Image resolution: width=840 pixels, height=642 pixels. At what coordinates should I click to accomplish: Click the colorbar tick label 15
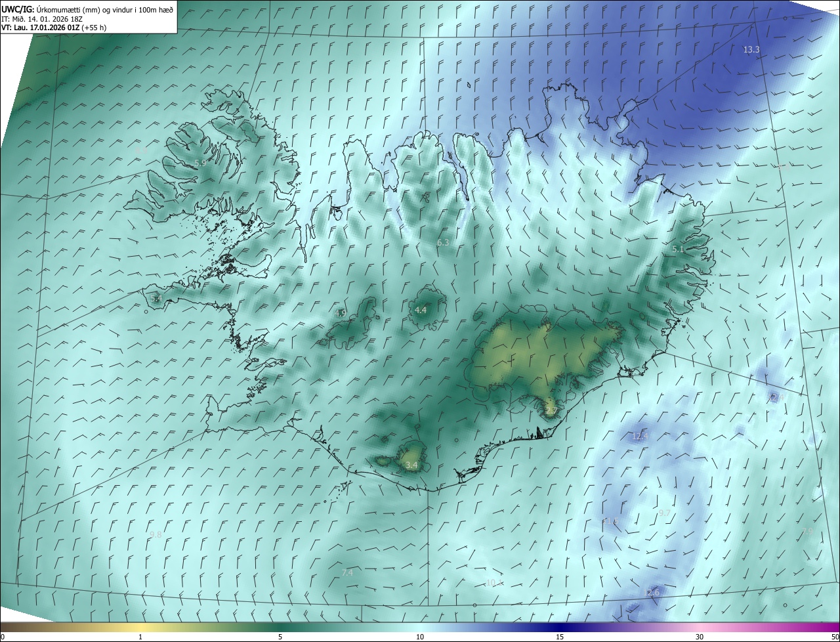[560, 637]
